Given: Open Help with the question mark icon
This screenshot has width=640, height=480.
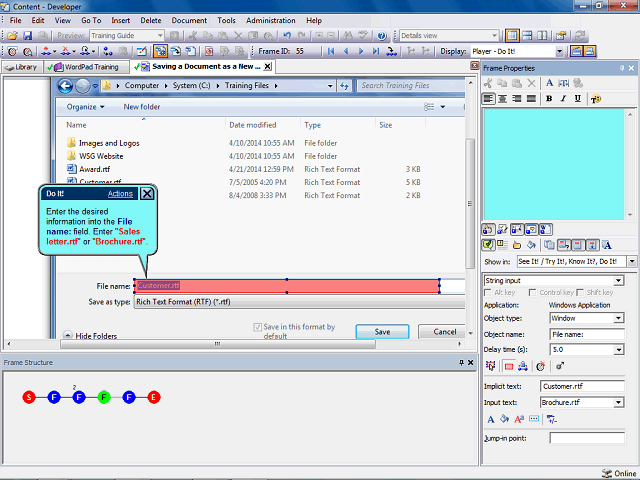Looking at the screenshot, I should [x=382, y=36].
